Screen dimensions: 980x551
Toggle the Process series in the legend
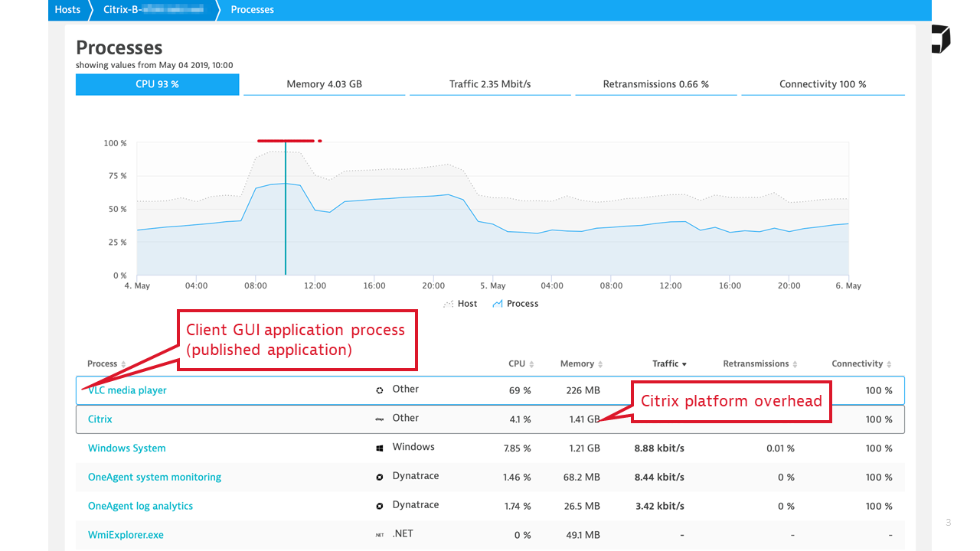515,304
